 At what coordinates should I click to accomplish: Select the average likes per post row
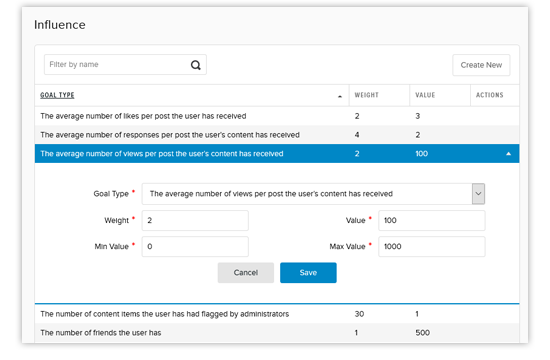click(x=277, y=116)
